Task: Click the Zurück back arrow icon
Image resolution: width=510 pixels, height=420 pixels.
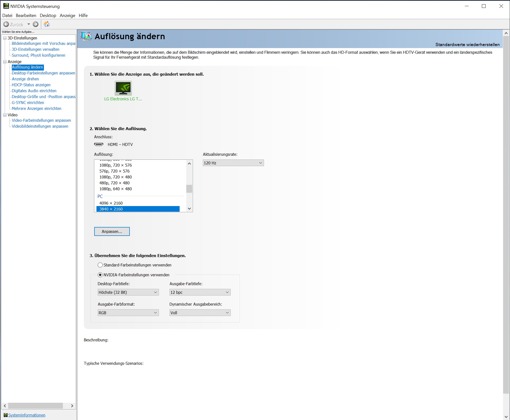Action: click(6, 24)
